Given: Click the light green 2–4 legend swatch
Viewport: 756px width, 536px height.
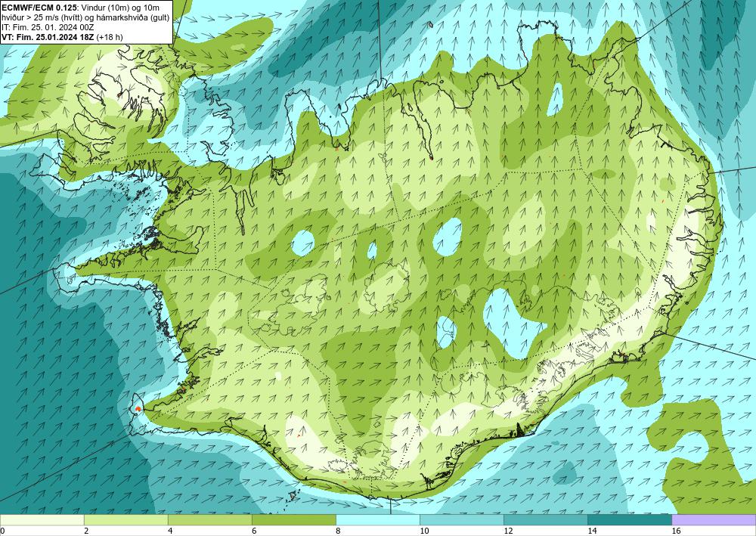Looking at the screenshot, I should (125, 519).
